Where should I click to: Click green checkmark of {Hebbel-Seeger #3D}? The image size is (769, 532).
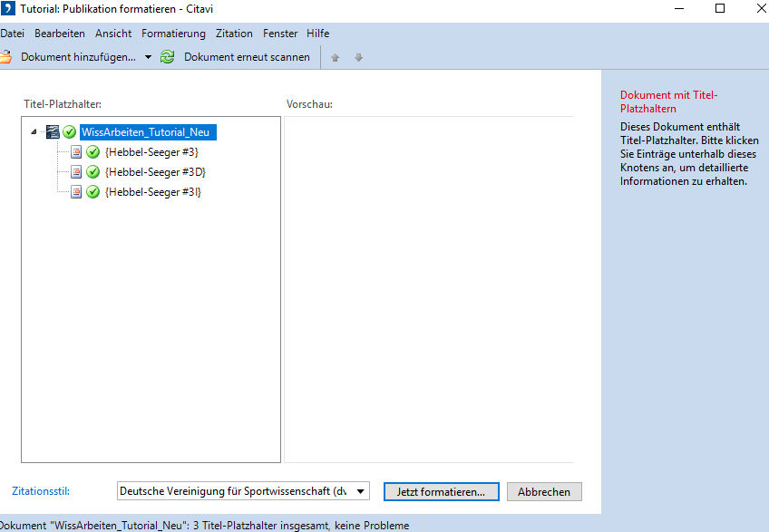pyautogui.click(x=92, y=172)
